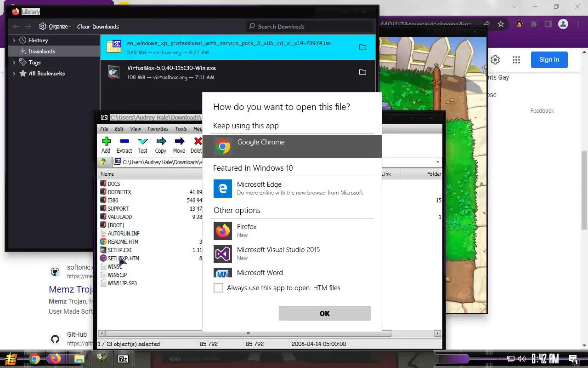Expand the All Bookmarks tree arrow
The width and height of the screenshot is (588, 368).
pos(14,74)
